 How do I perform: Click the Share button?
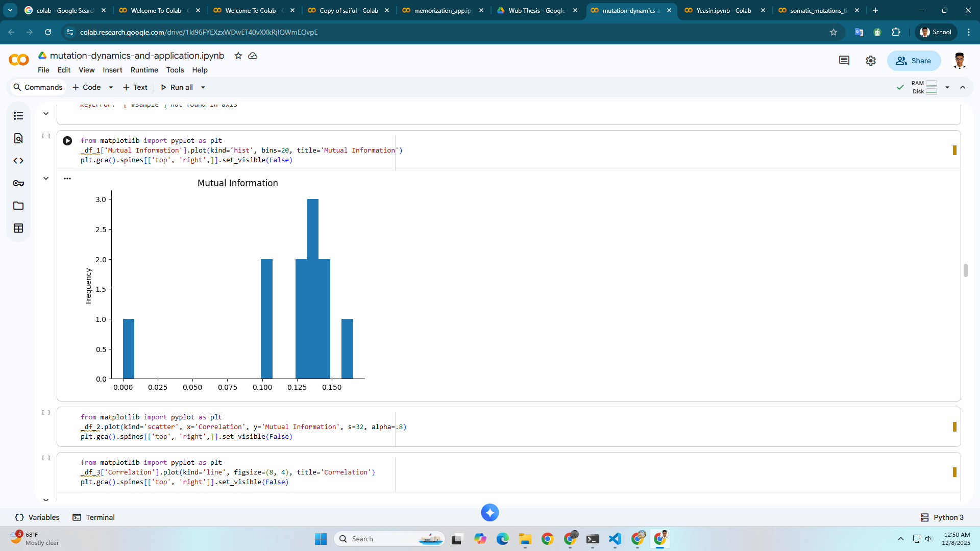coord(914,60)
